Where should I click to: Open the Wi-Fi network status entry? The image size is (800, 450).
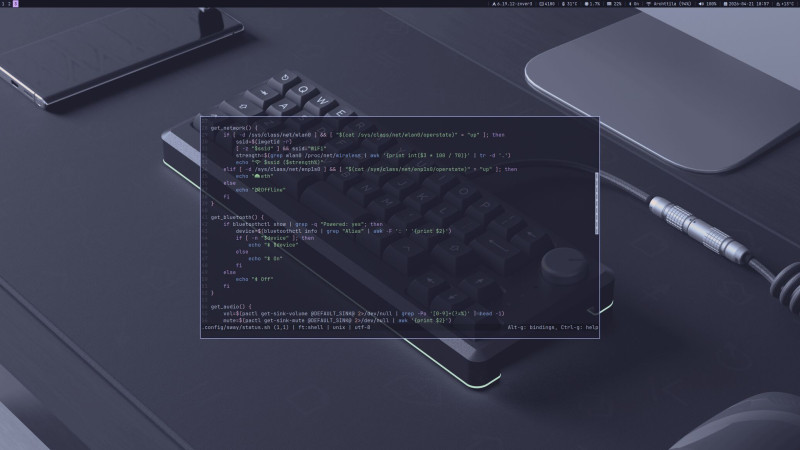pos(669,4)
